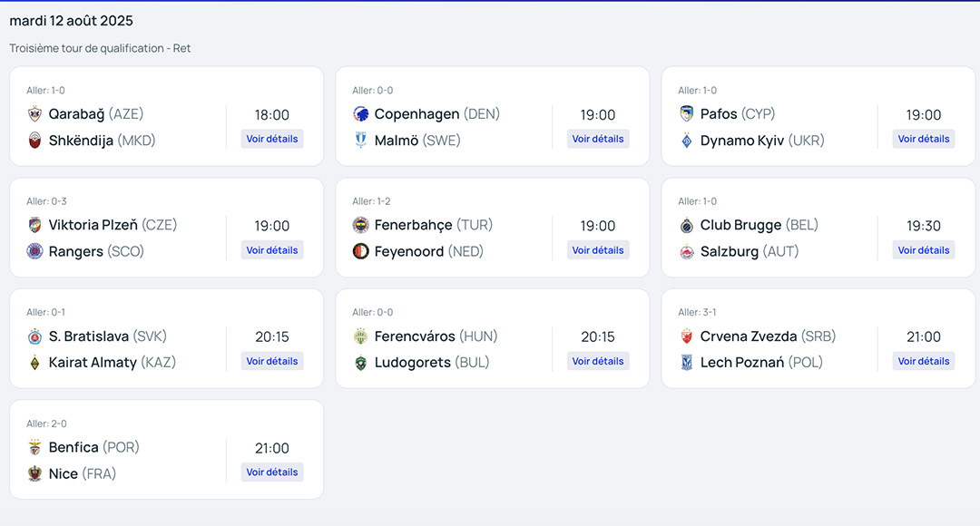Click the Kairat Almaty crest icon

pyautogui.click(x=35, y=363)
